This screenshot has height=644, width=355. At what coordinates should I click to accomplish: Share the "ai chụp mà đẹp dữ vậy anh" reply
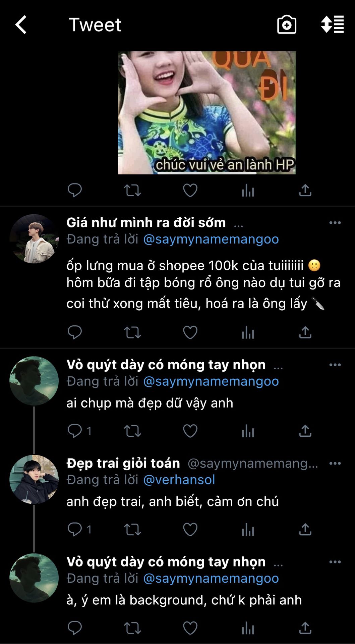click(x=305, y=431)
